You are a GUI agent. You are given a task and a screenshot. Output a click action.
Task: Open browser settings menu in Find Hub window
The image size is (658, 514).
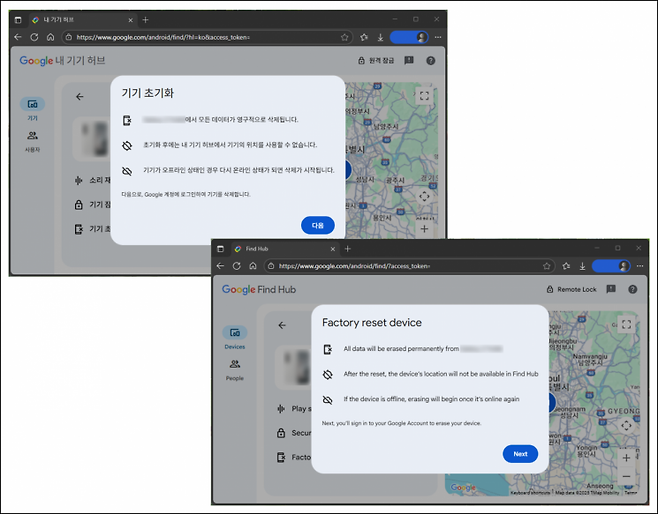640,267
